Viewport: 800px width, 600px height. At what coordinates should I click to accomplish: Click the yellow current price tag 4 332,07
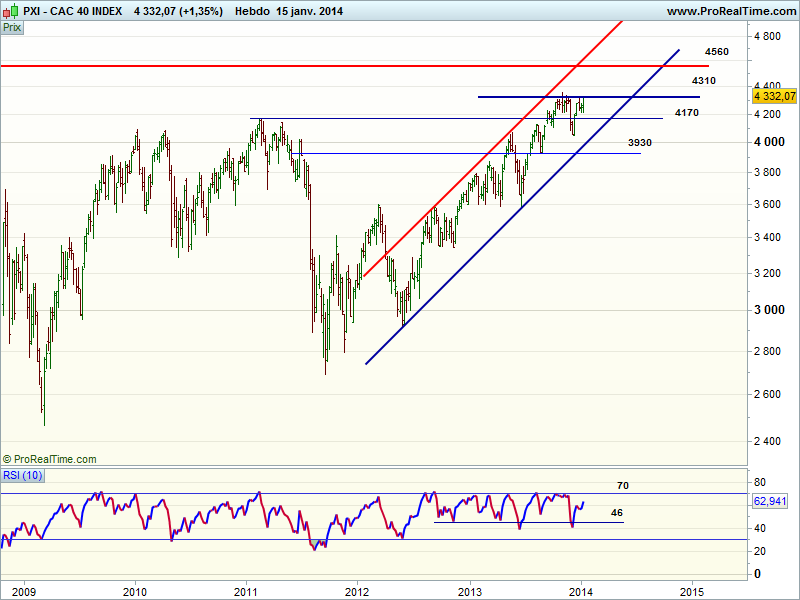tap(775, 96)
